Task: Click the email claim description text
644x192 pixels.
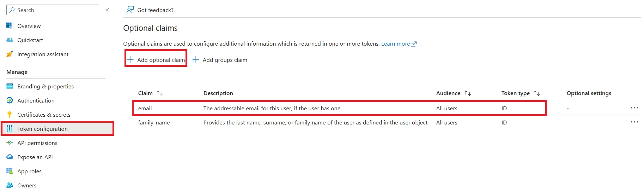Action: (x=272, y=108)
